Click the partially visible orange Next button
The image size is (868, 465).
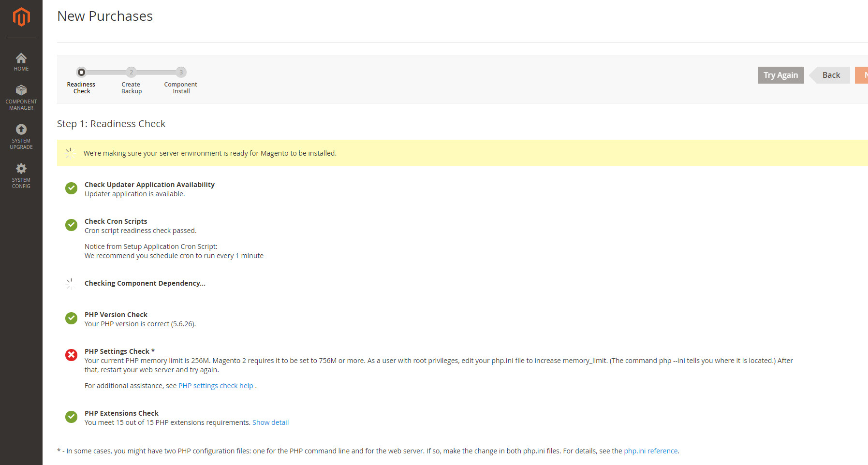click(862, 75)
